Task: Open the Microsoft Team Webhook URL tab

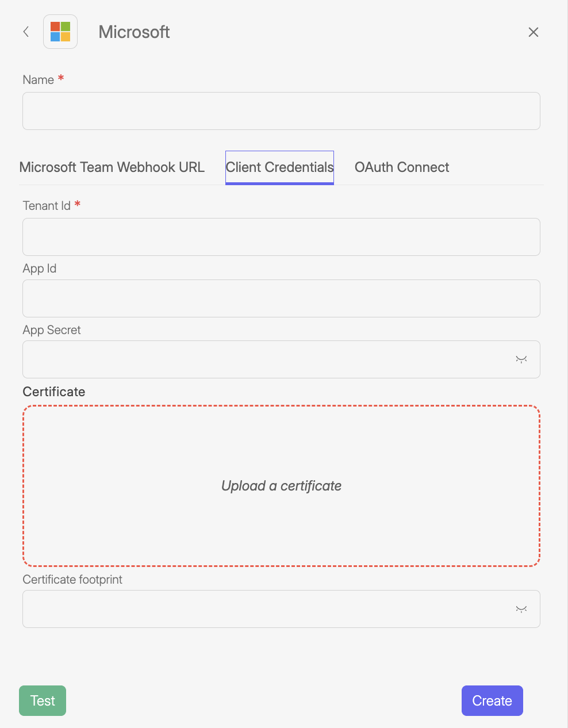Action: tap(112, 167)
